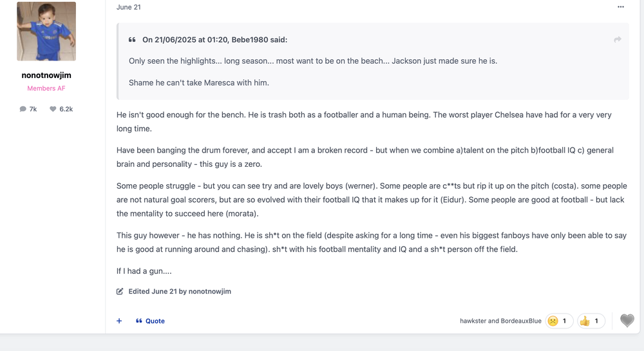The image size is (644, 351).
Task: Click the thumbs up reaction icon
Action: (x=585, y=321)
